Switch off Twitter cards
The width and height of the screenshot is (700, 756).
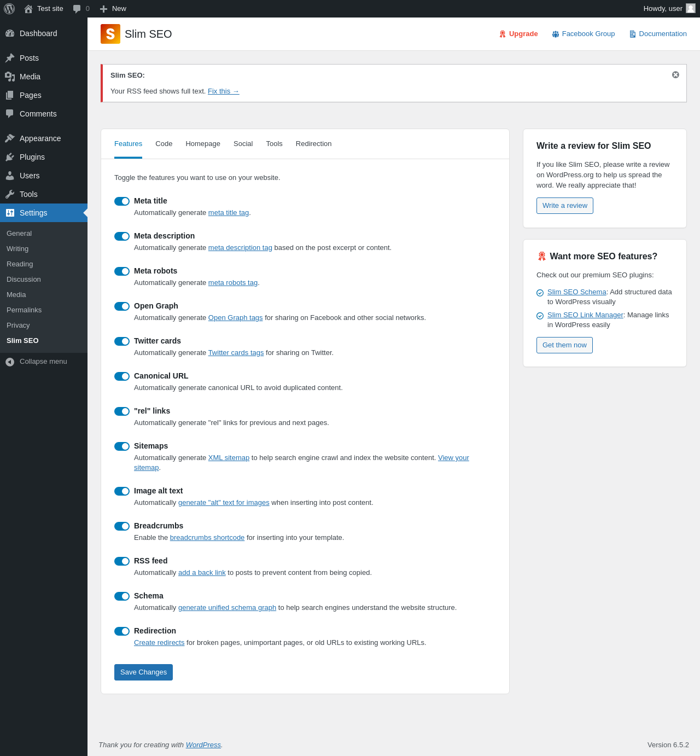122,341
